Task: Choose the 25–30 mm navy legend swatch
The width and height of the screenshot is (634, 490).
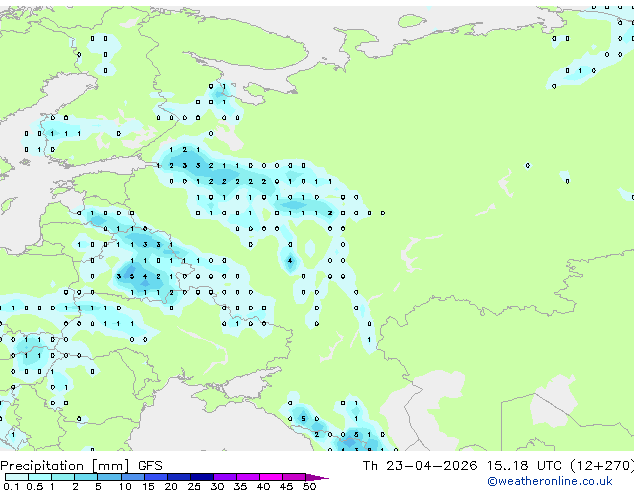Action: pos(201,477)
